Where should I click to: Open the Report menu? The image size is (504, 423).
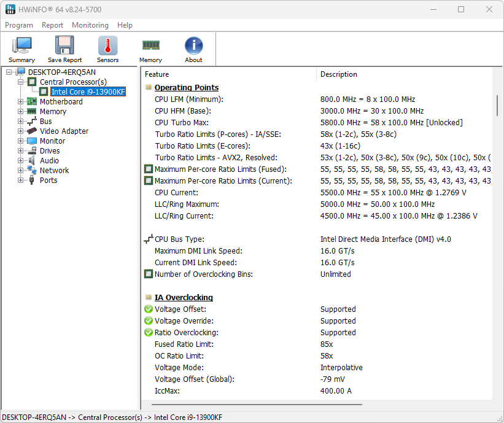(52, 25)
